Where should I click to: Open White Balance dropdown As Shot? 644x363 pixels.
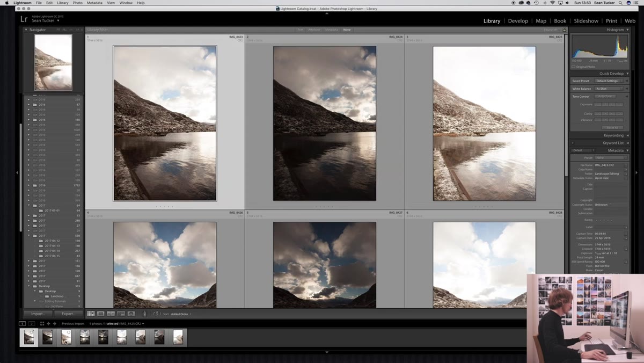(x=609, y=89)
